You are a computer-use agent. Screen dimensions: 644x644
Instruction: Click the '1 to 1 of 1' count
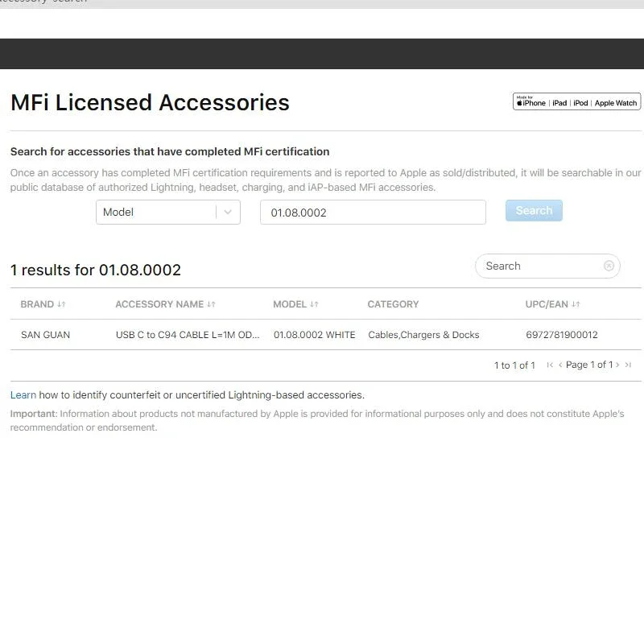click(x=514, y=365)
